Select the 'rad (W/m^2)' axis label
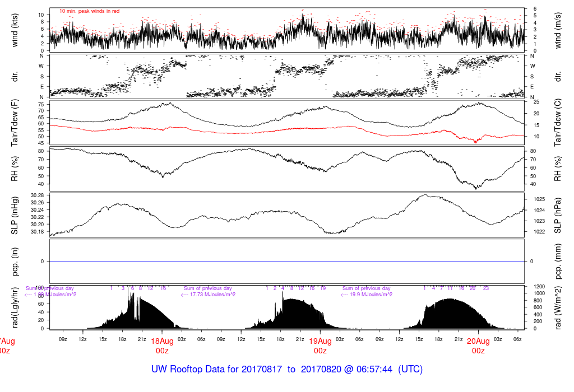Viewport: 574px width, 392px height. (558, 308)
